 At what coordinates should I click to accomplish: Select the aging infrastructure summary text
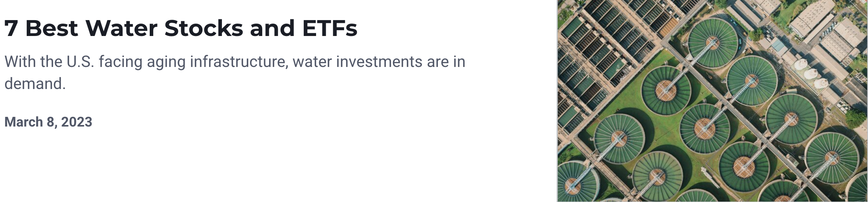pyautogui.click(x=234, y=72)
